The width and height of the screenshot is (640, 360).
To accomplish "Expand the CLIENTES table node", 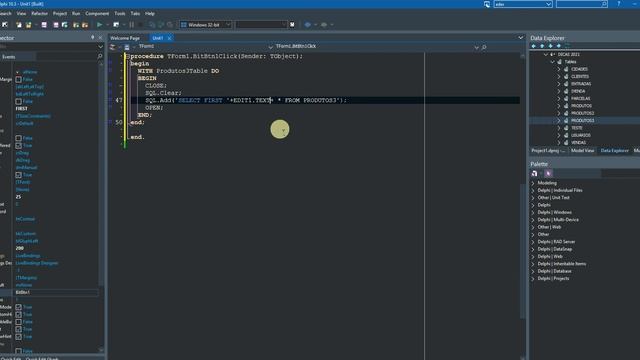I will 559,76.
